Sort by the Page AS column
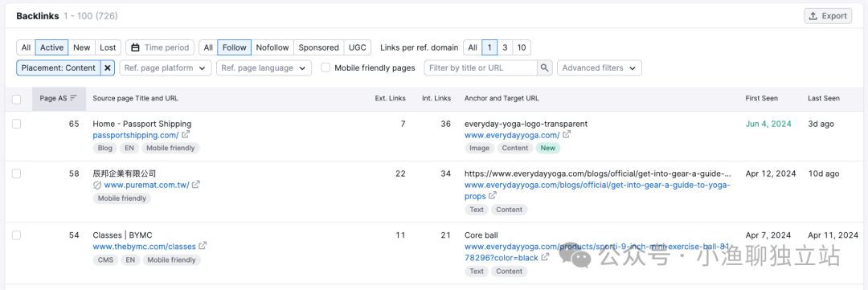 [x=59, y=99]
